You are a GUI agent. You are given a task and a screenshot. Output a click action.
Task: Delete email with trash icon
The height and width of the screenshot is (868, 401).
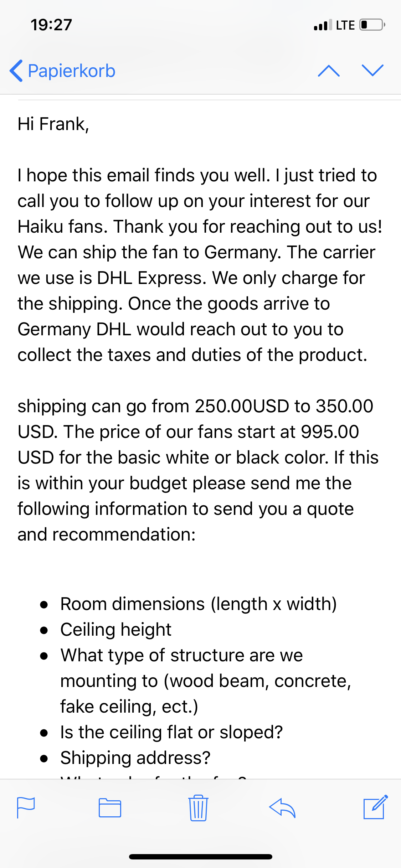[x=198, y=807]
